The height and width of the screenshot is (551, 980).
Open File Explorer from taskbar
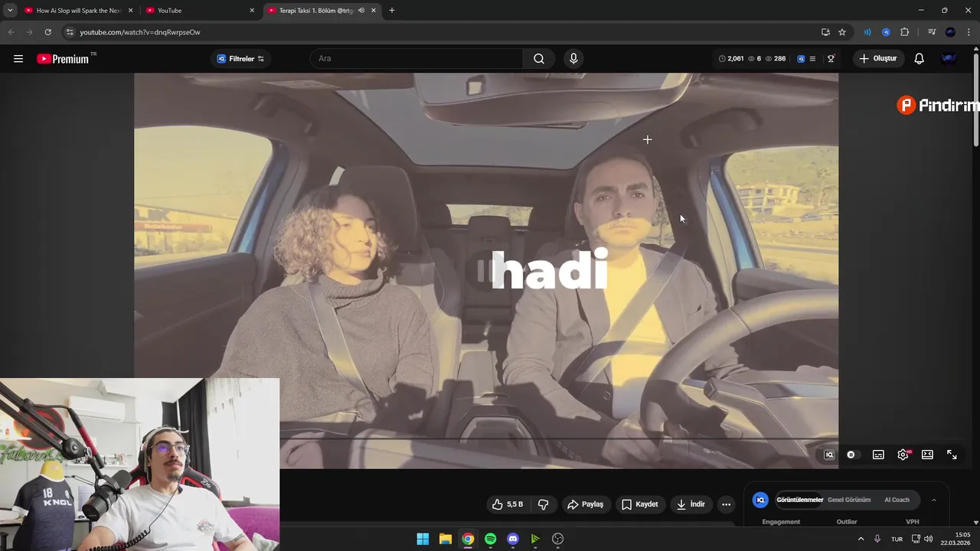(445, 539)
